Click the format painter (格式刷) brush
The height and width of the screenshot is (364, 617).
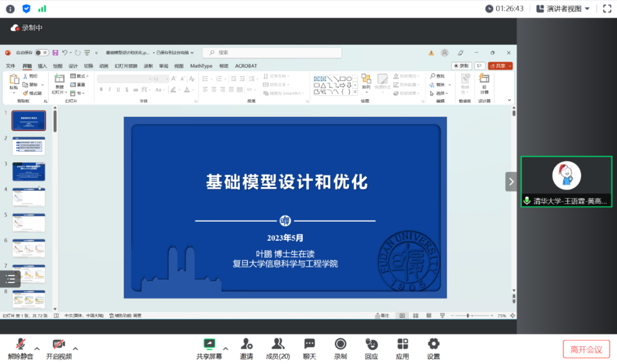click(32, 93)
